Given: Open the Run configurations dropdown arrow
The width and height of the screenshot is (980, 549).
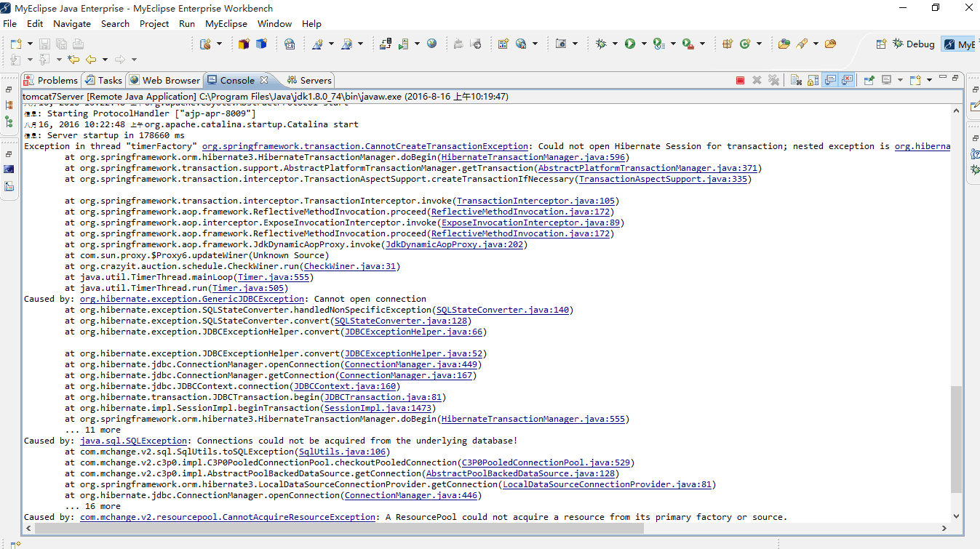Looking at the screenshot, I should 643,44.
